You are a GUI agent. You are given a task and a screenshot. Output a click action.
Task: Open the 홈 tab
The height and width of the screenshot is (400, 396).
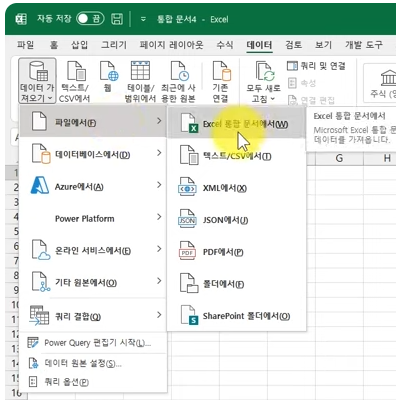tap(54, 45)
